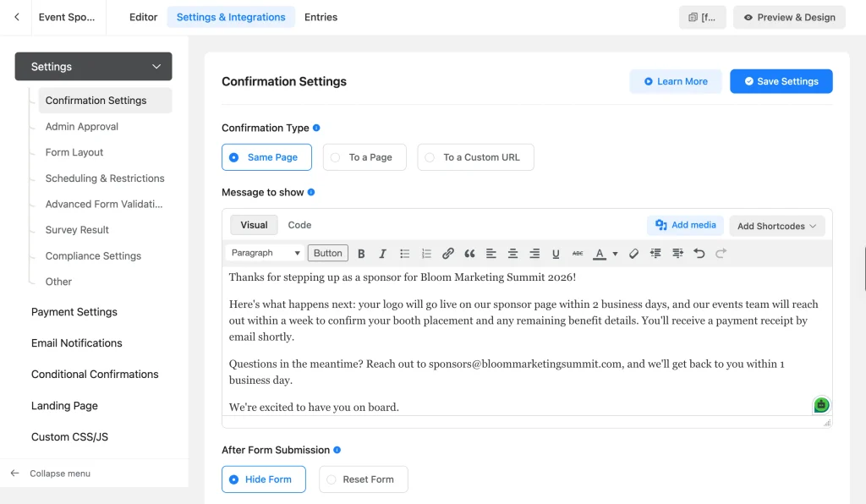Screen dimensions: 866x504
Task: Select Reset Form after submission
Action: click(364, 479)
